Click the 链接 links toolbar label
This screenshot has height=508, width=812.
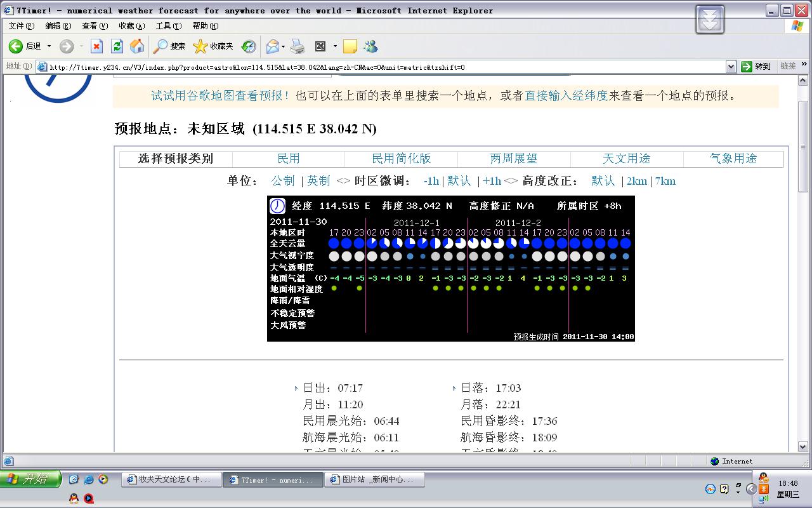[788, 66]
